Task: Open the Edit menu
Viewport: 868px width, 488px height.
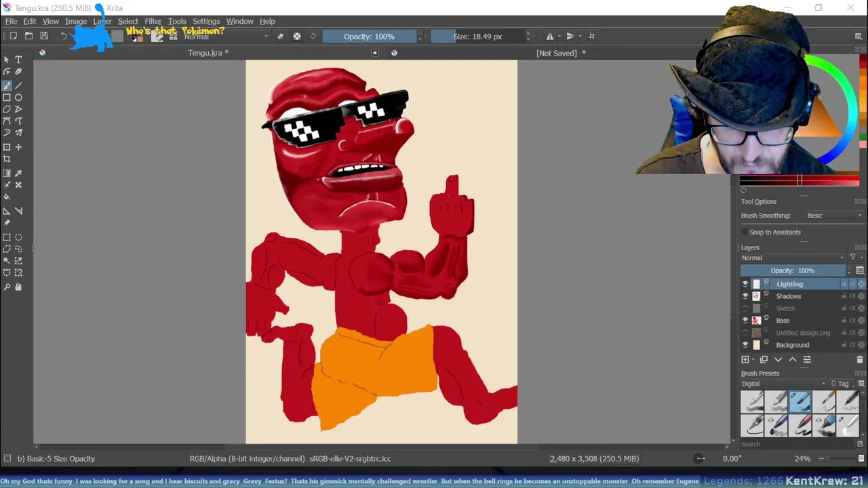Action: pos(30,21)
